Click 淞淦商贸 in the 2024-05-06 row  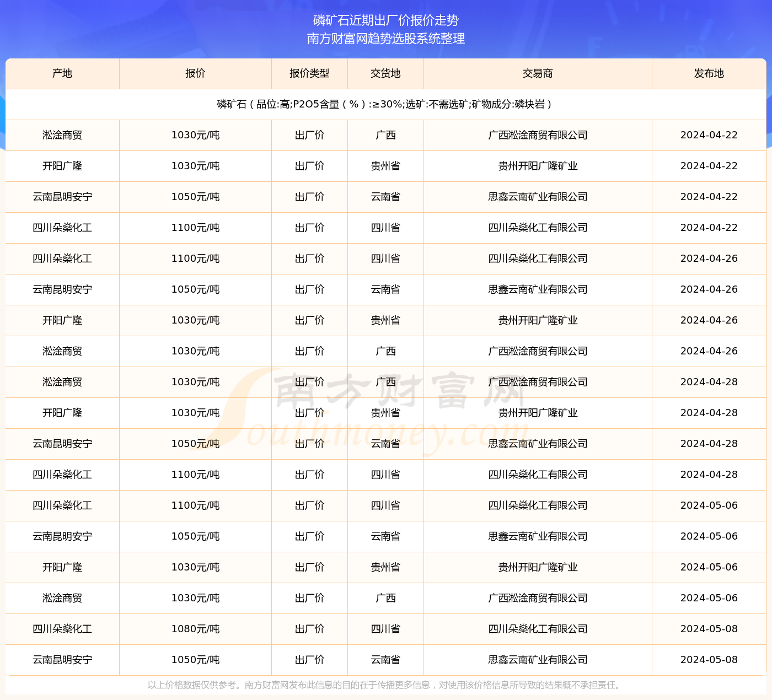(62, 598)
